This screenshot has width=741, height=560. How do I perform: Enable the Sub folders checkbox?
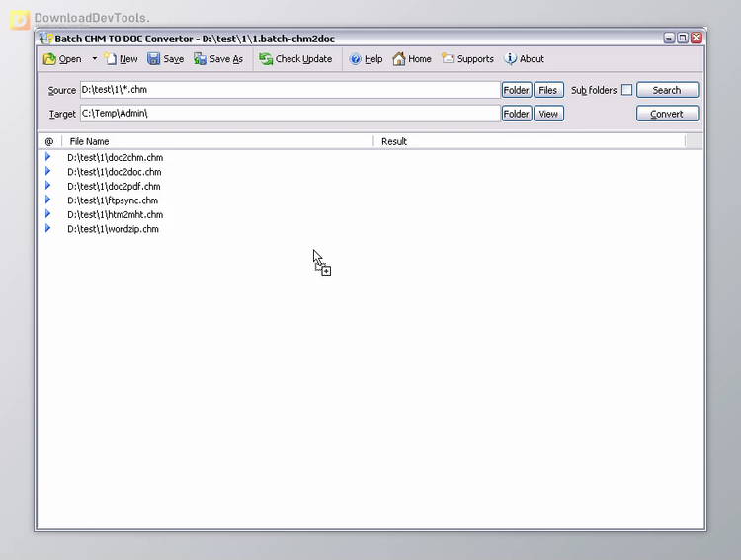626,90
